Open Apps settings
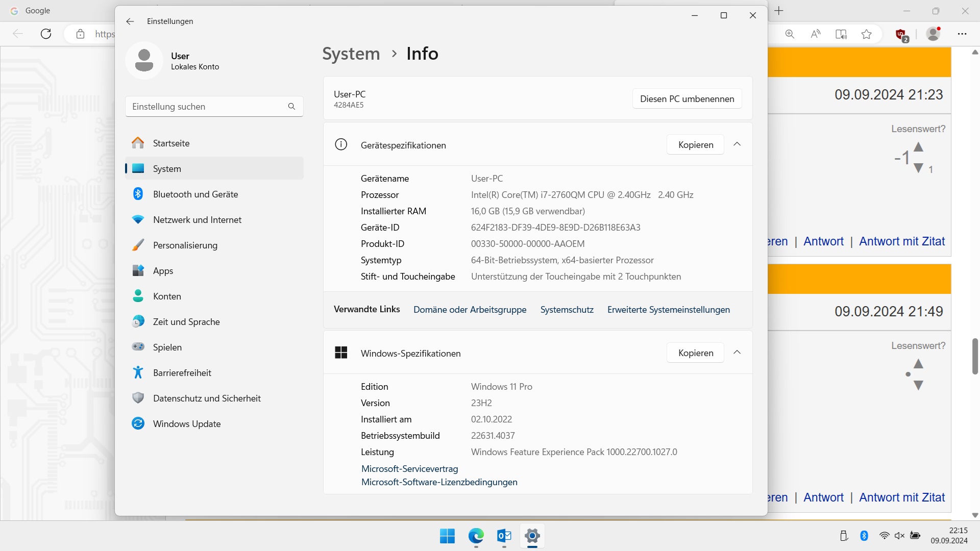Viewport: 980px width, 551px height. (214, 271)
